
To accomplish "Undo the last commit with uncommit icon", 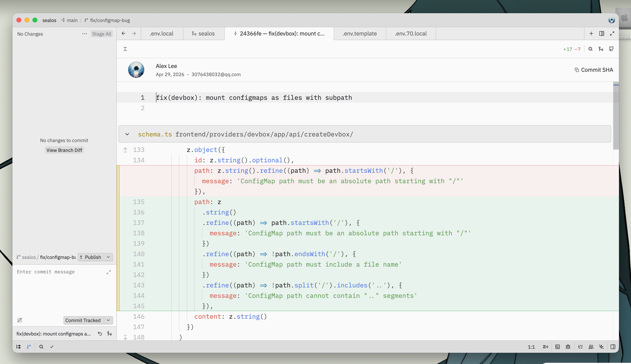I will click(100, 334).
